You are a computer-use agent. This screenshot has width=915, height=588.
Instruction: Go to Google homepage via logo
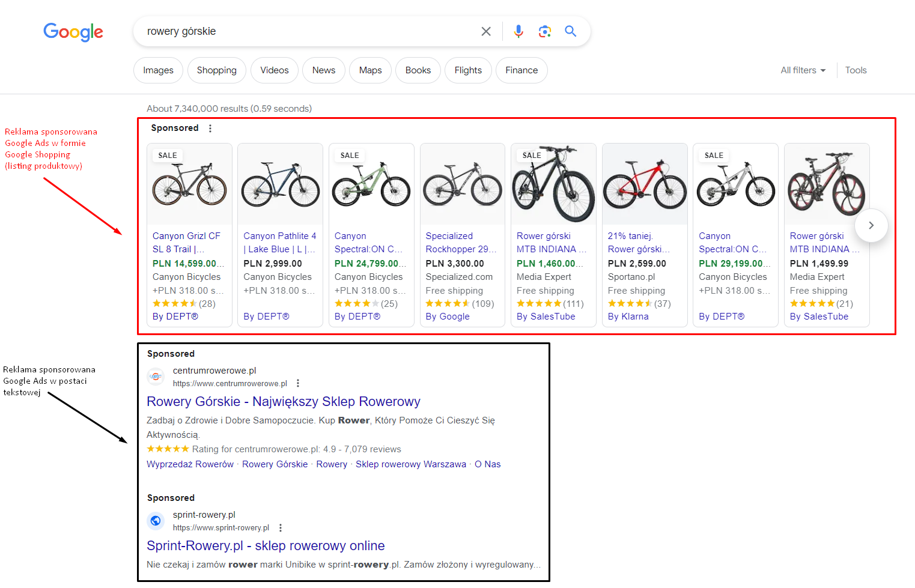[x=73, y=32]
